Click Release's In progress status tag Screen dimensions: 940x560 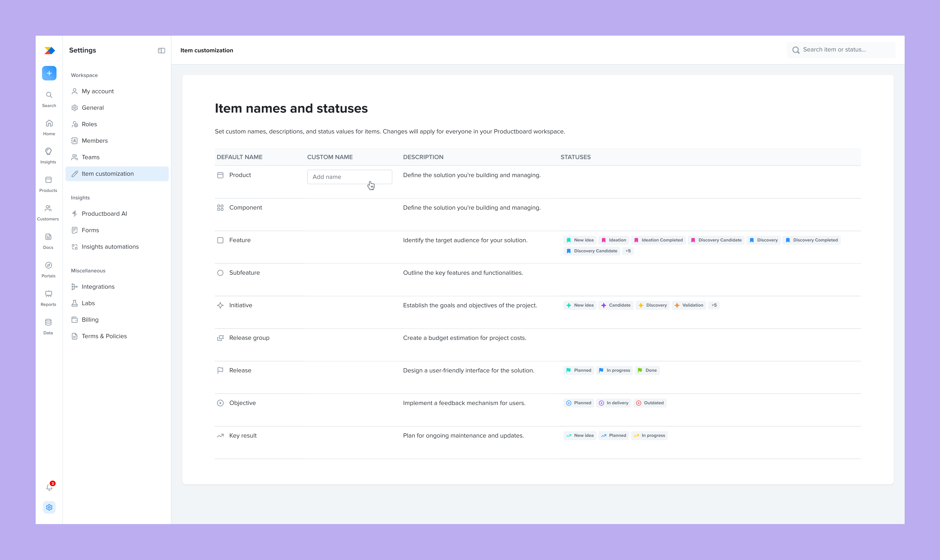[614, 371]
